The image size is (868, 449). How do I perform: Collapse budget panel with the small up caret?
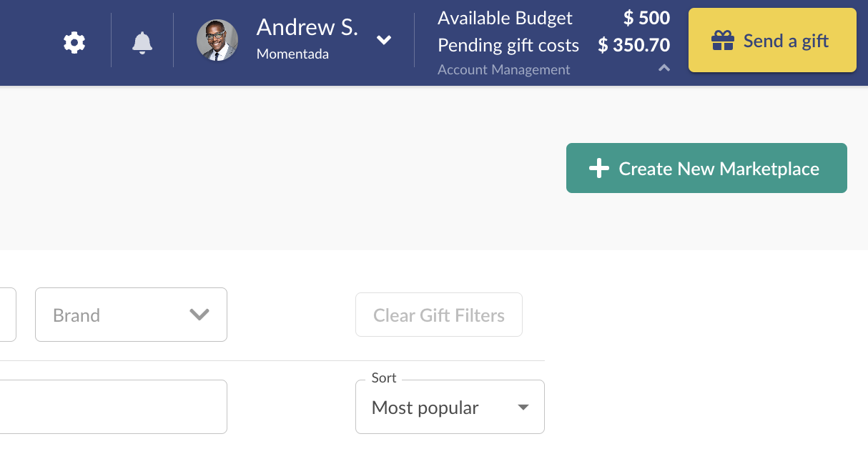[664, 68]
